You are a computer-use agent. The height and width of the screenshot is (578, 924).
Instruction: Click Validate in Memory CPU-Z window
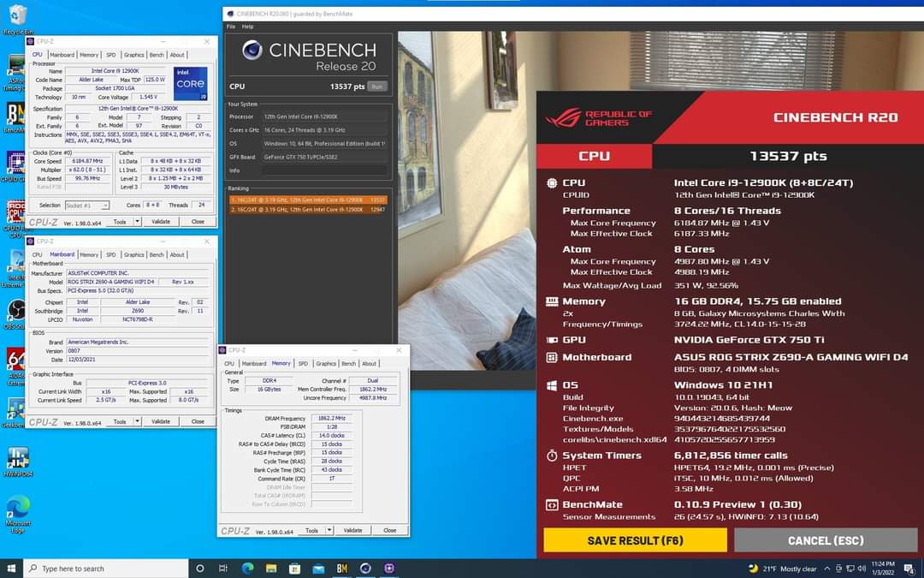(x=353, y=530)
